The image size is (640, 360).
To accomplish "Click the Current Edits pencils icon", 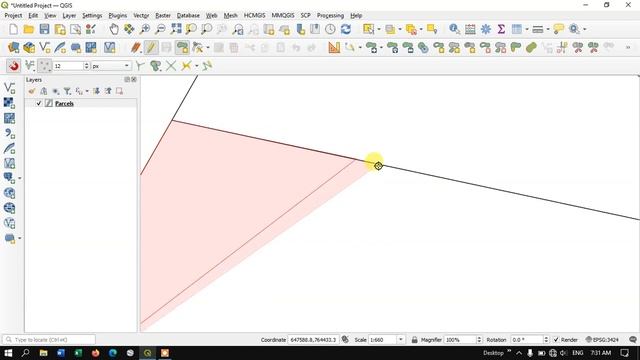I will coord(136,47).
